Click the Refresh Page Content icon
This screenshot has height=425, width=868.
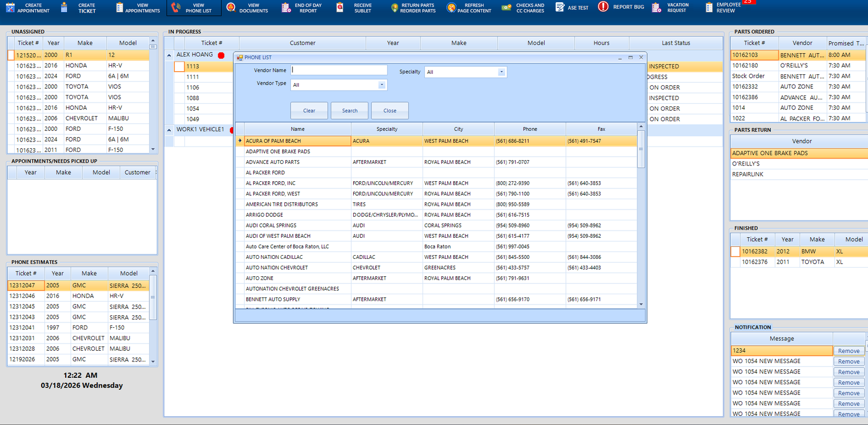(451, 8)
